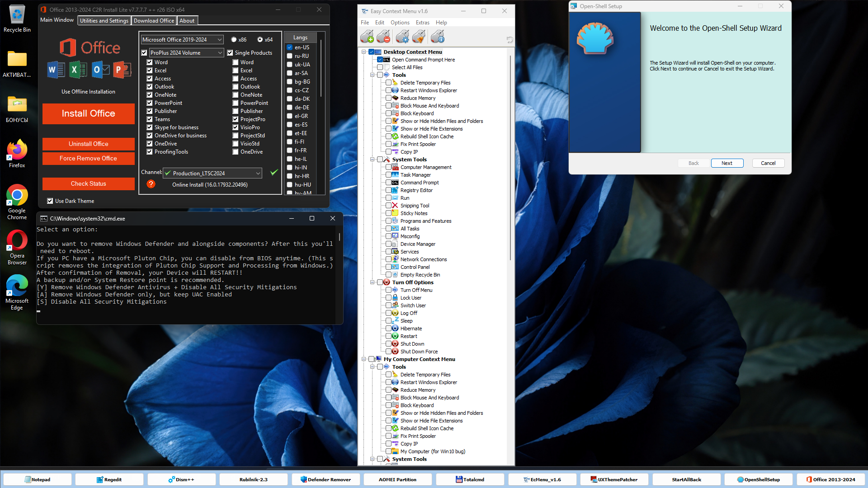This screenshot has width=868, height=488.
Task: Select the Google Chrome desktop shortcut
Action: [x=17, y=202]
